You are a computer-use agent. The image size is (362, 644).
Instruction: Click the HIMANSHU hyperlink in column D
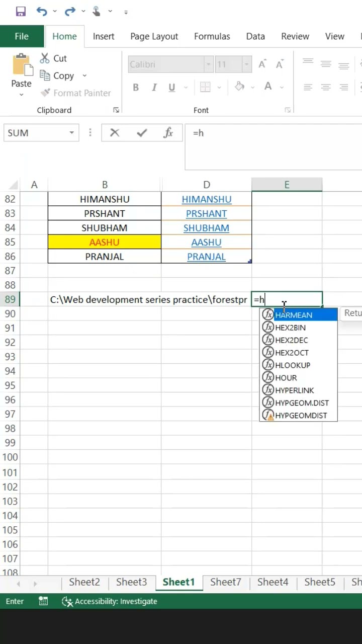207,199
